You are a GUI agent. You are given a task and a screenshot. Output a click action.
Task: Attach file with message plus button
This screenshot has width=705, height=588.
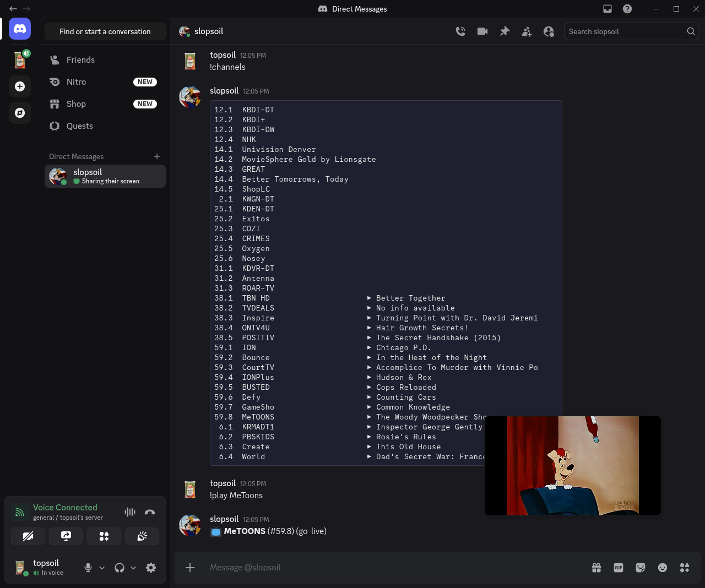pos(190,568)
